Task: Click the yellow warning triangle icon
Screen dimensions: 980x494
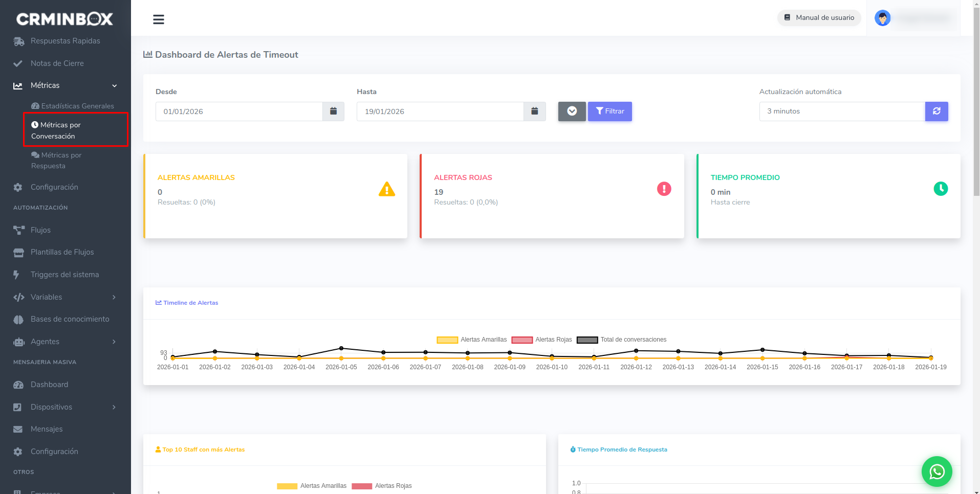Action: tap(386, 190)
